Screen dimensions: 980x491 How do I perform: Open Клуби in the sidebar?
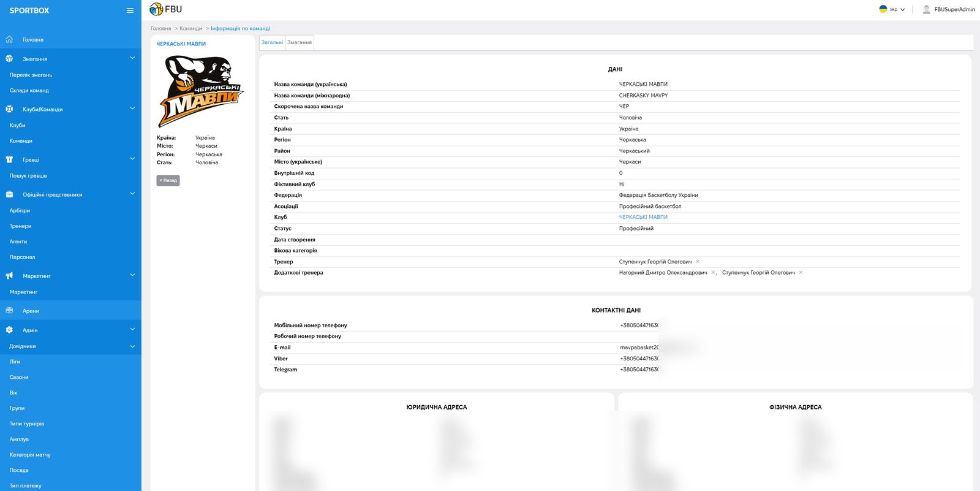(x=17, y=126)
